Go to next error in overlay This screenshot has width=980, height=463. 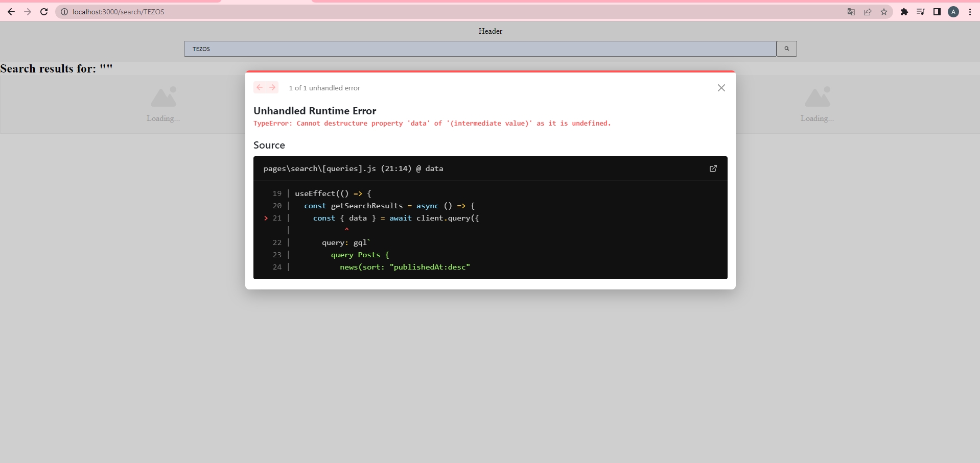pos(272,88)
